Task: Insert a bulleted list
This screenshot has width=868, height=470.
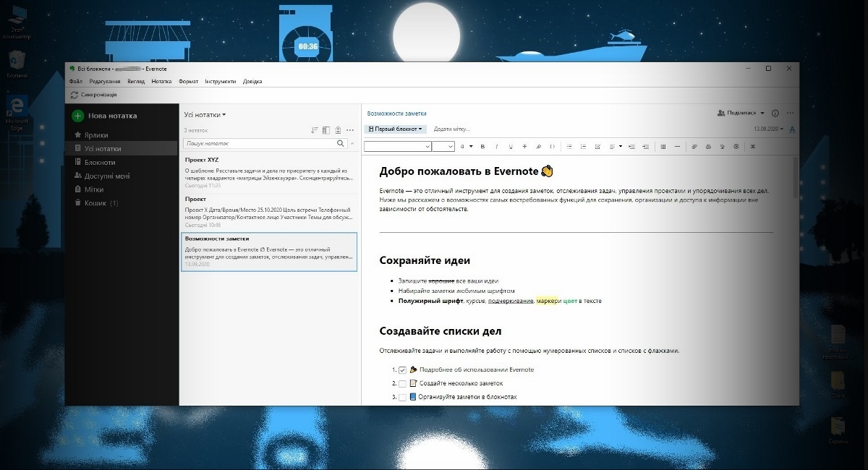Action: pos(569,146)
